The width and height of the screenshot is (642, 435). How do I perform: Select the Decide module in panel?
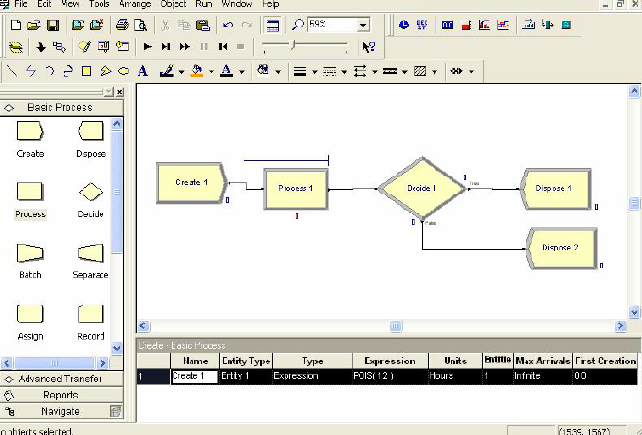(90, 200)
